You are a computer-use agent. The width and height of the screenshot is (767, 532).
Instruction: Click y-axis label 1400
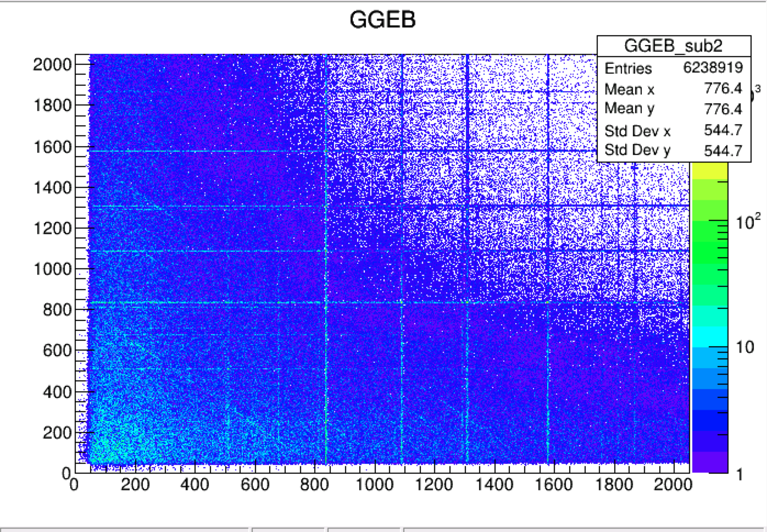[x=53, y=187]
